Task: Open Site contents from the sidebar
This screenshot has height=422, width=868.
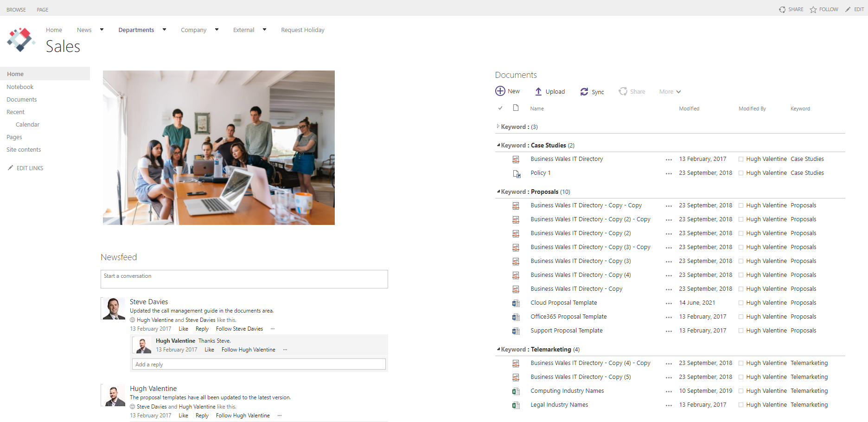Action: click(23, 149)
